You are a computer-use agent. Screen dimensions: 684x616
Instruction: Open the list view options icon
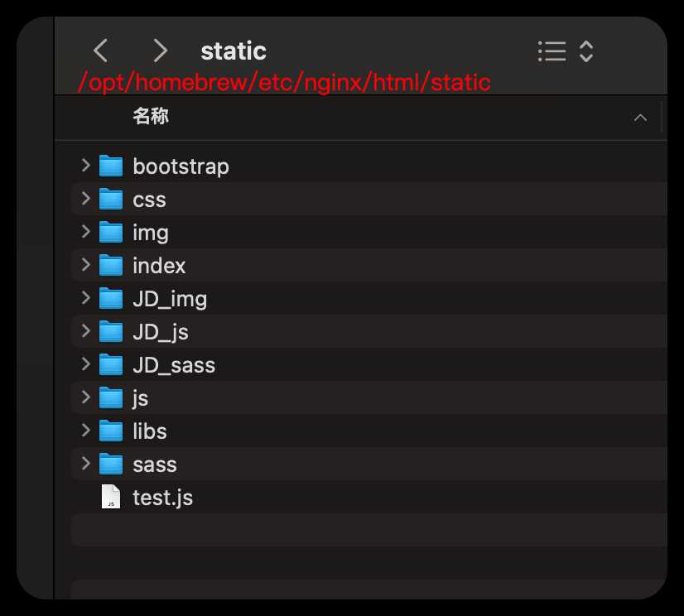552,51
